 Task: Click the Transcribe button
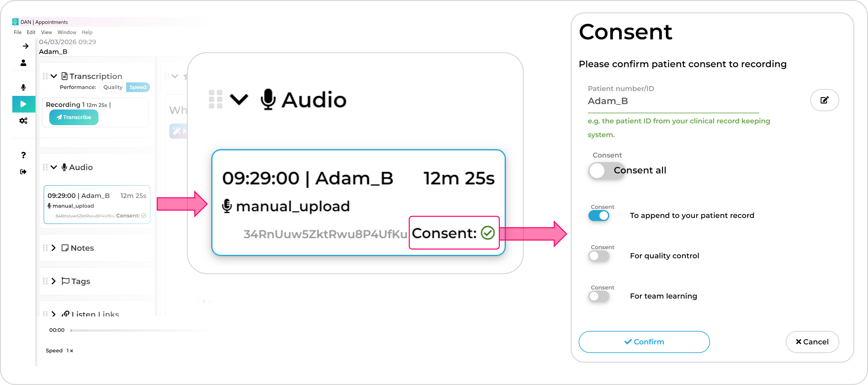point(74,117)
